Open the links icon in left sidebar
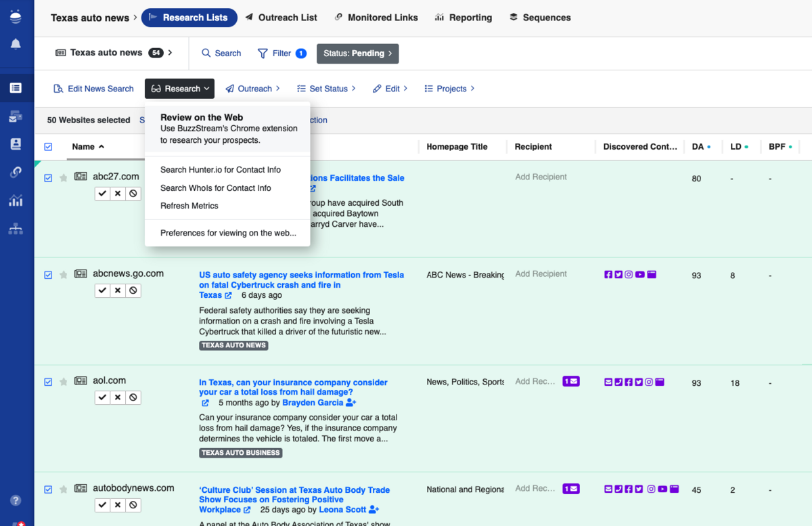The width and height of the screenshot is (812, 526). pos(16,172)
